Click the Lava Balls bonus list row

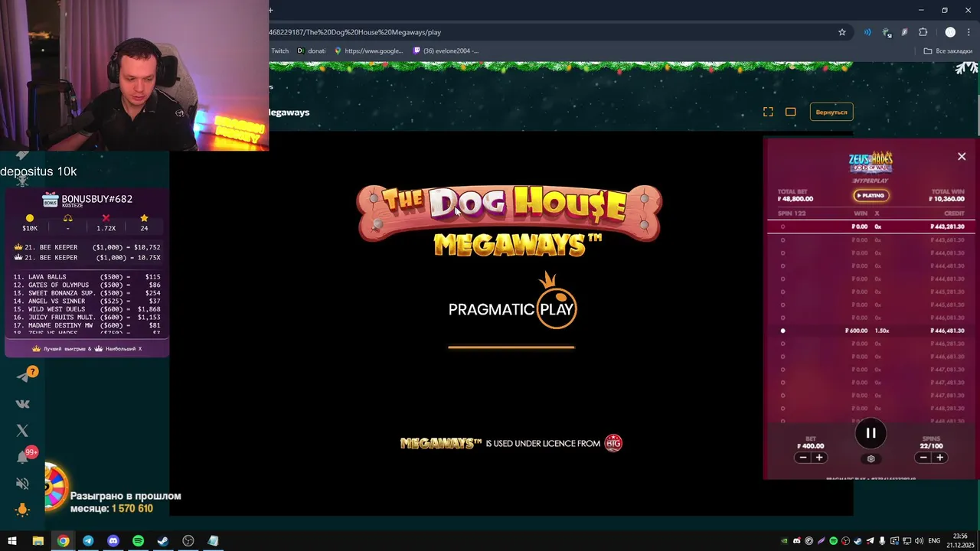coord(87,277)
